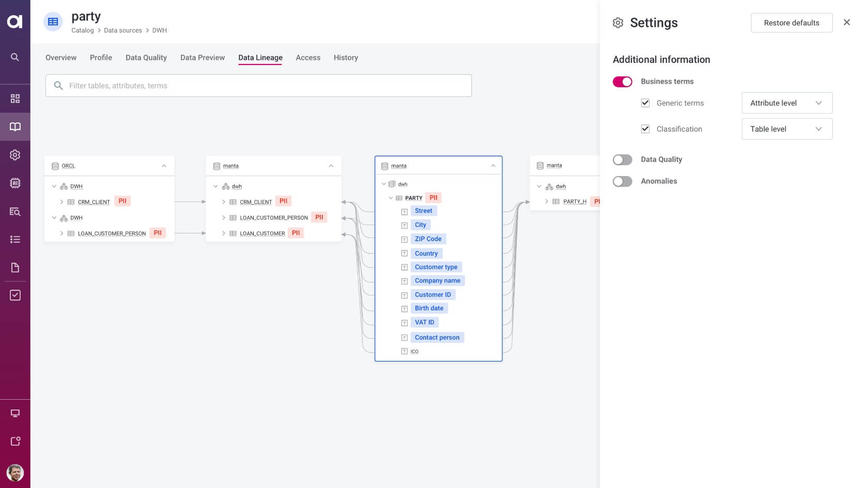Enable the Anomalies toggle switch
Viewport: 868px width, 488px height.
(x=622, y=181)
